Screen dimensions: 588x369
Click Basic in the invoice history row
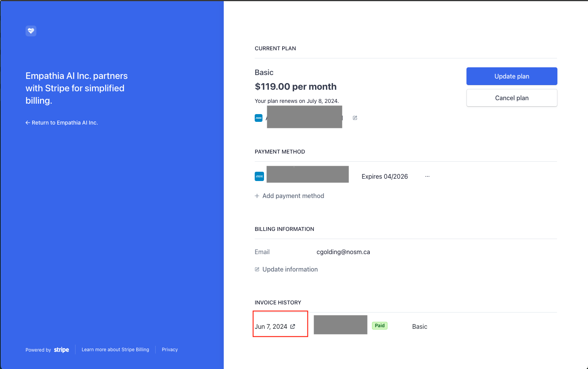pyautogui.click(x=420, y=326)
